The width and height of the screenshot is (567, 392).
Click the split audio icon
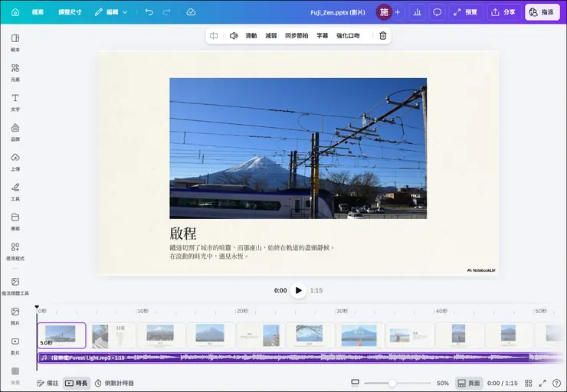(x=214, y=36)
